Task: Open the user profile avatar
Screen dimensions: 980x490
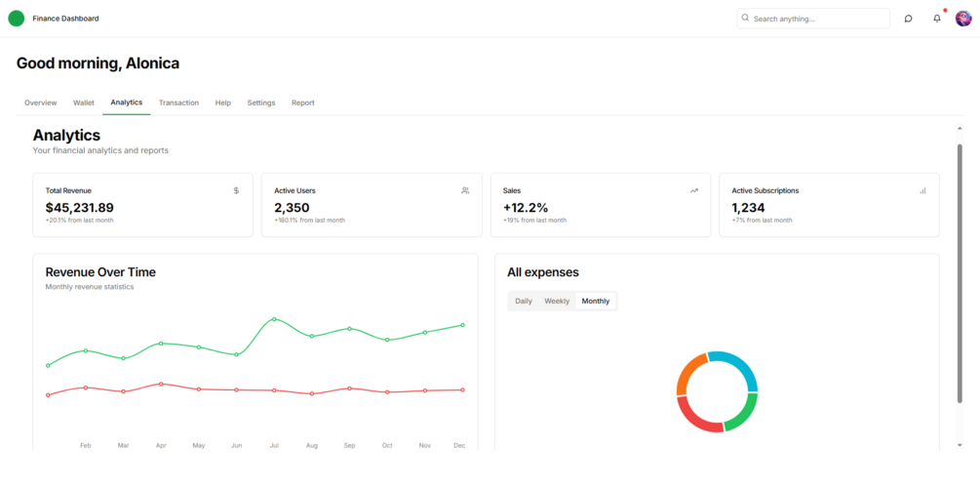Action: [963, 19]
